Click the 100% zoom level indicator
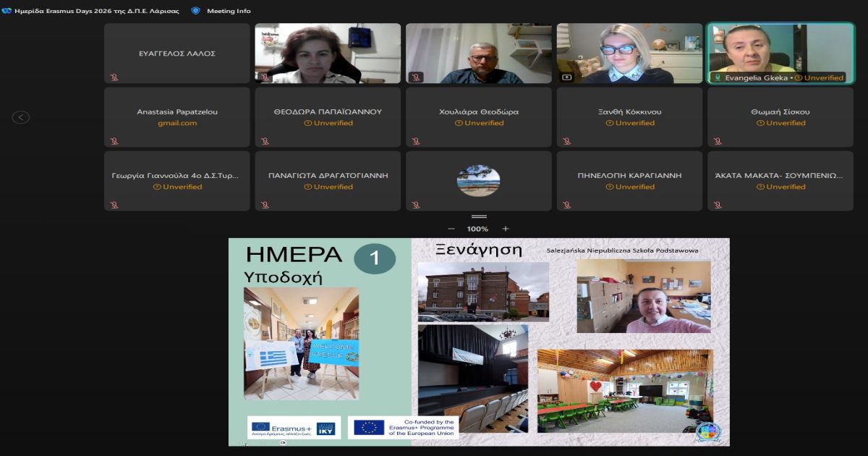 click(477, 229)
